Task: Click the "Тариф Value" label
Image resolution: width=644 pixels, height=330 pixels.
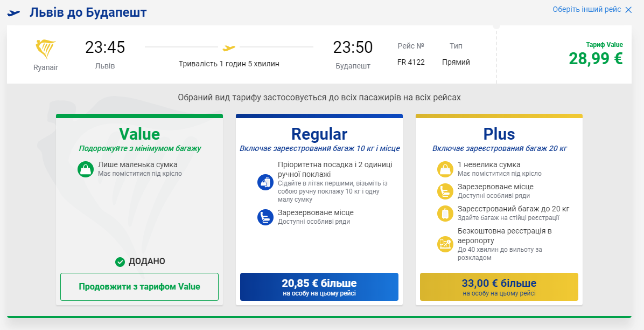Action: [x=604, y=45]
